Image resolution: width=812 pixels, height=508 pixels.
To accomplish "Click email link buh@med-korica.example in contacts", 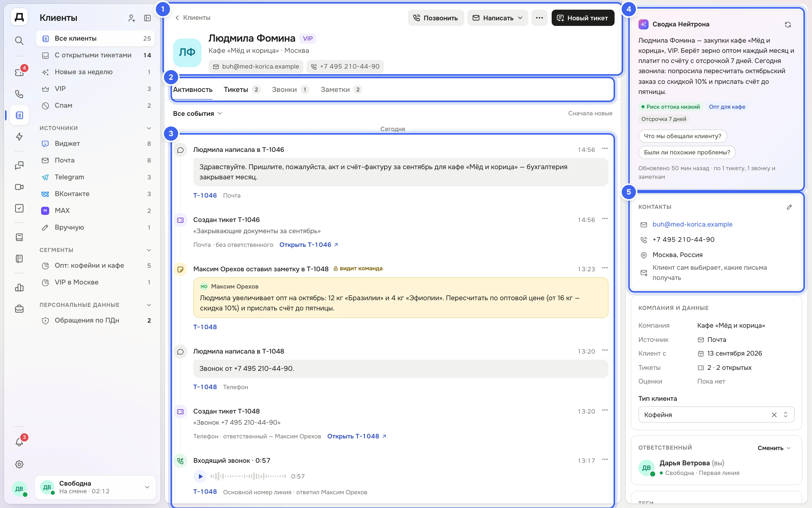I will coord(692,225).
